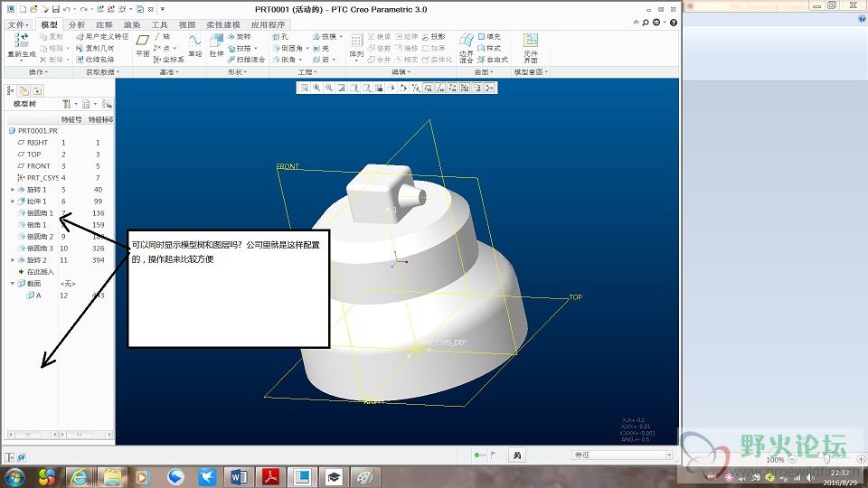Choose the 拉伸 extrude tool
This screenshot has width=868, height=488.
pos(216,45)
